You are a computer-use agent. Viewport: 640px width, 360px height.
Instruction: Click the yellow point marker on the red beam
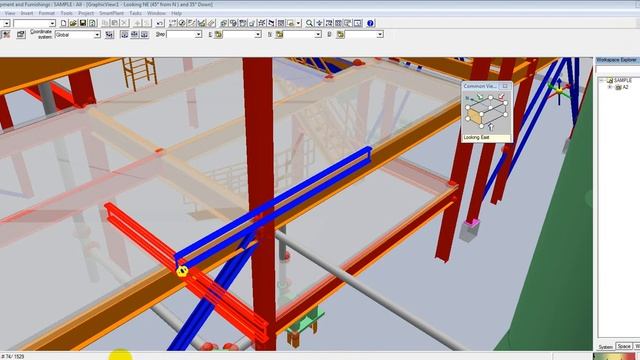[182, 271]
